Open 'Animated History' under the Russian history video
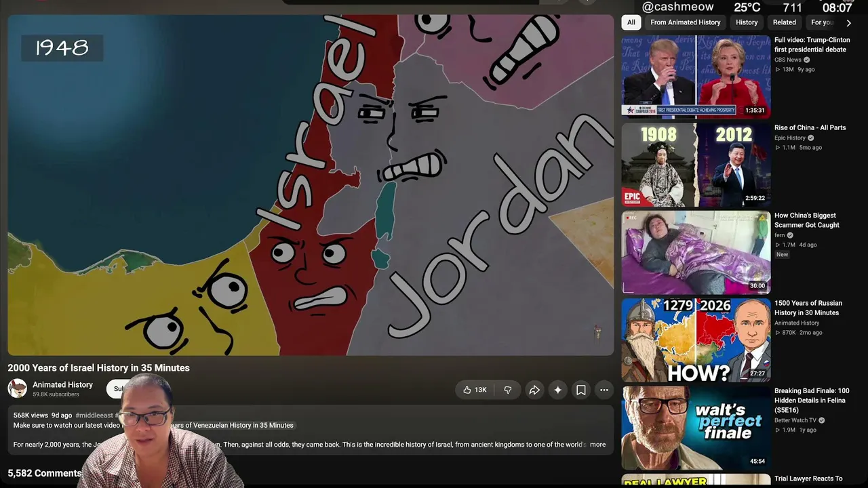Screen dimensions: 868x488 tap(797, 323)
